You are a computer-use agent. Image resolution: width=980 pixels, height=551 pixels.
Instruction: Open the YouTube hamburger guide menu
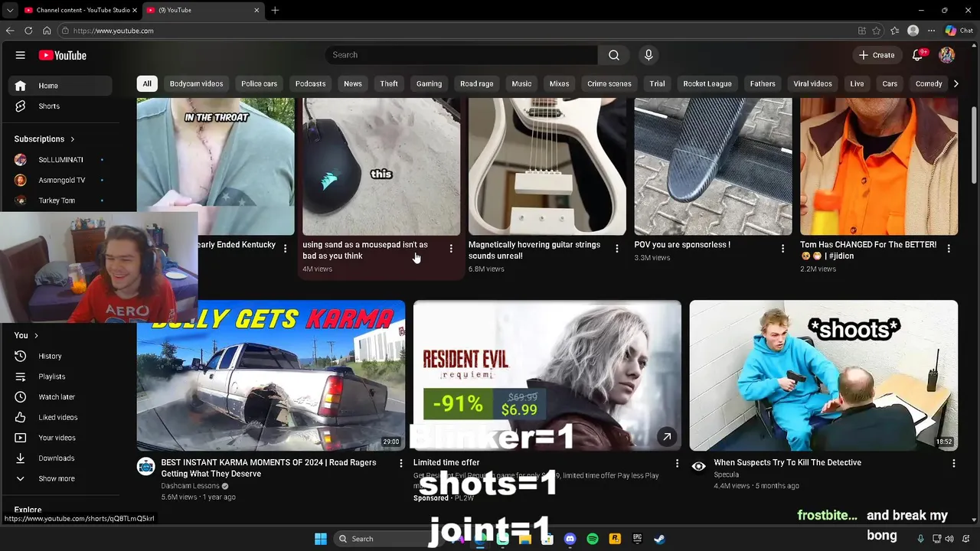coord(21,55)
